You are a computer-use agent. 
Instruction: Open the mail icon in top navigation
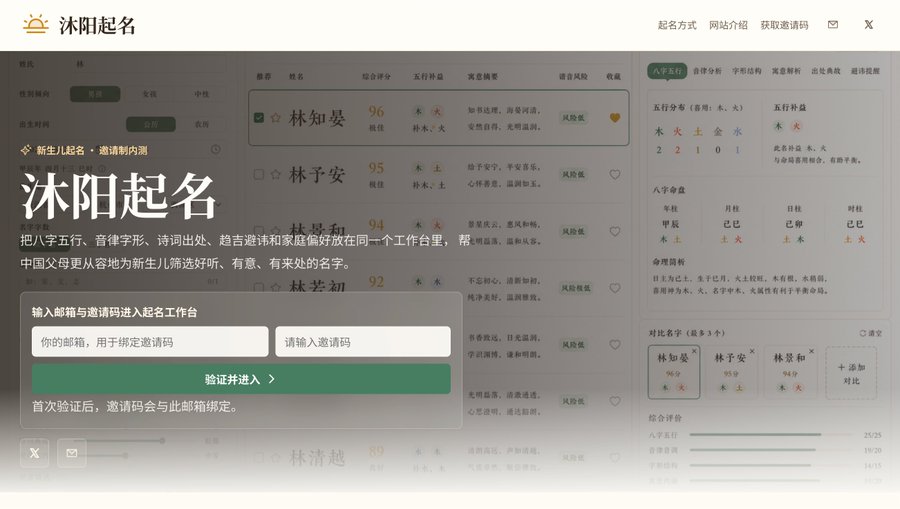click(833, 25)
